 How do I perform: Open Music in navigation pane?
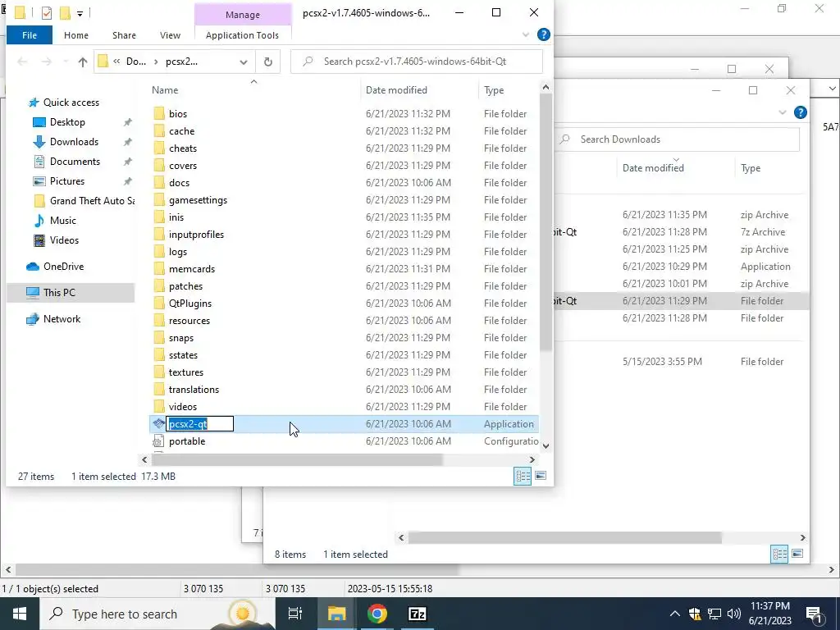[62, 221]
